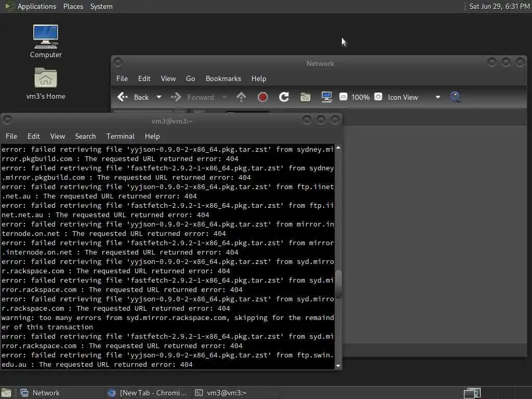The height and width of the screenshot is (399, 532).
Task: Click the 100% zoom level
Action: click(361, 97)
